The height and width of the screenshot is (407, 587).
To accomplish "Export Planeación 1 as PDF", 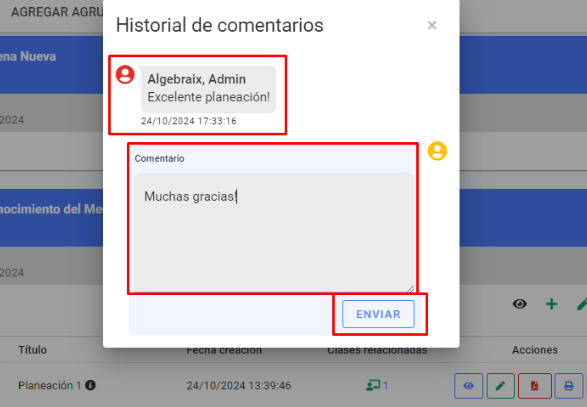I will coord(535,386).
